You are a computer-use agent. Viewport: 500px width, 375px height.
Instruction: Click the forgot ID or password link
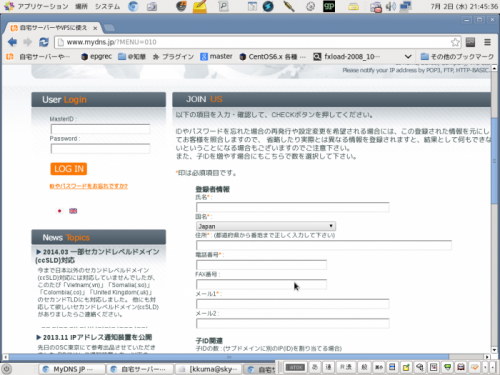pos(89,186)
